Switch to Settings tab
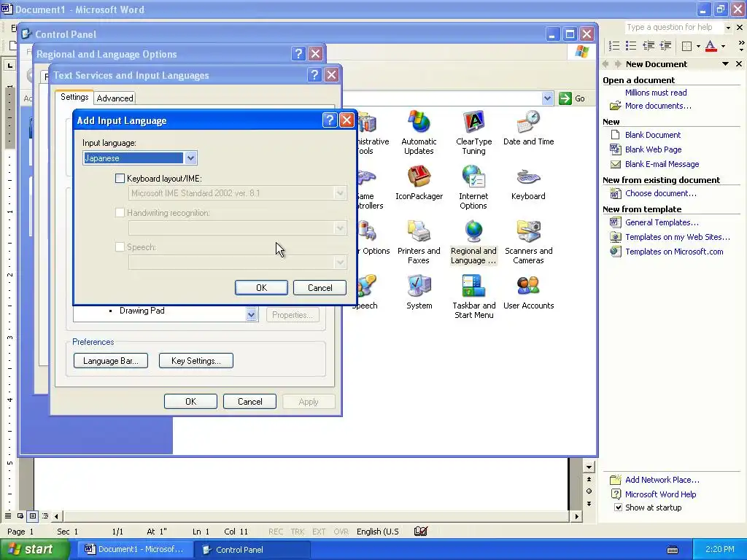747x560 pixels. (74, 97)
